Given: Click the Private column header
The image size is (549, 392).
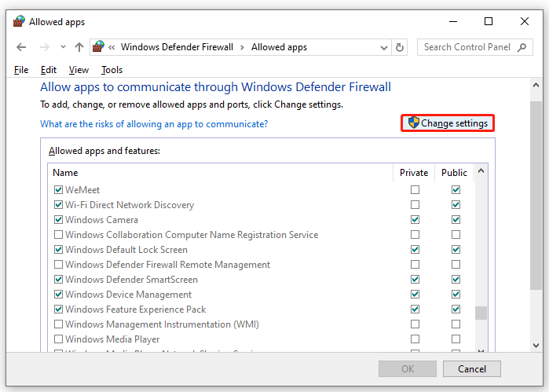Looking at the screenshot, I should tap(414, 173).
